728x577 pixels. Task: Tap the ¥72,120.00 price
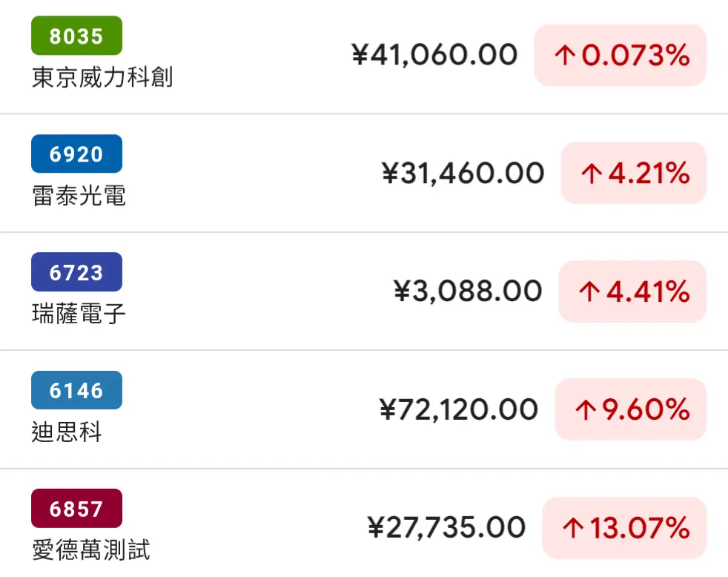point(459,409)
